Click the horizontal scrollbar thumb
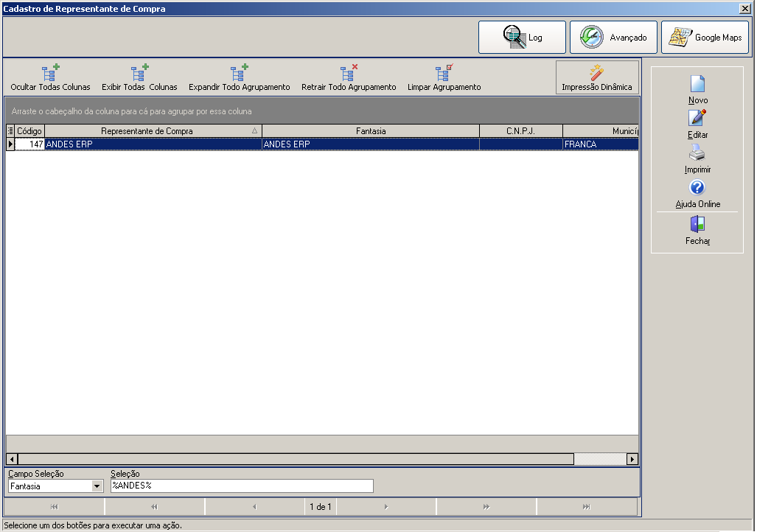The width and height of the screenshot is (757, 532). pyautogui.click(x=296, y=459)
